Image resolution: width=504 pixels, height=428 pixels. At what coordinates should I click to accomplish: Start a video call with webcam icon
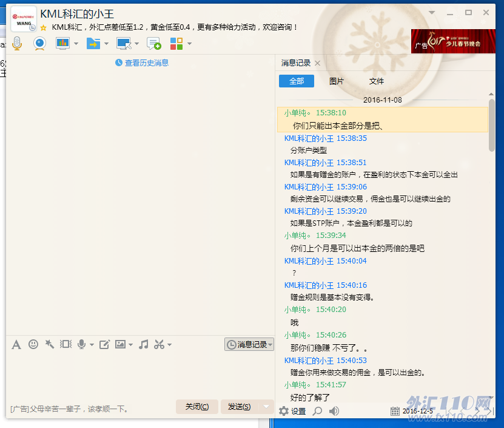tap(39, 43)
